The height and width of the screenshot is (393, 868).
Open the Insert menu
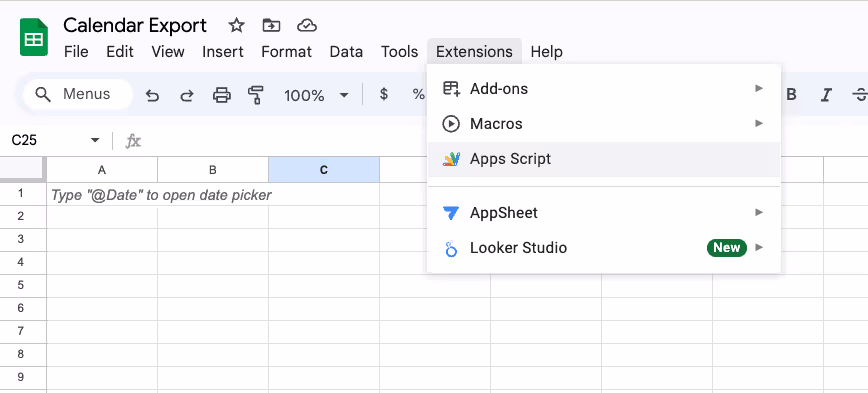pos(223,52)
